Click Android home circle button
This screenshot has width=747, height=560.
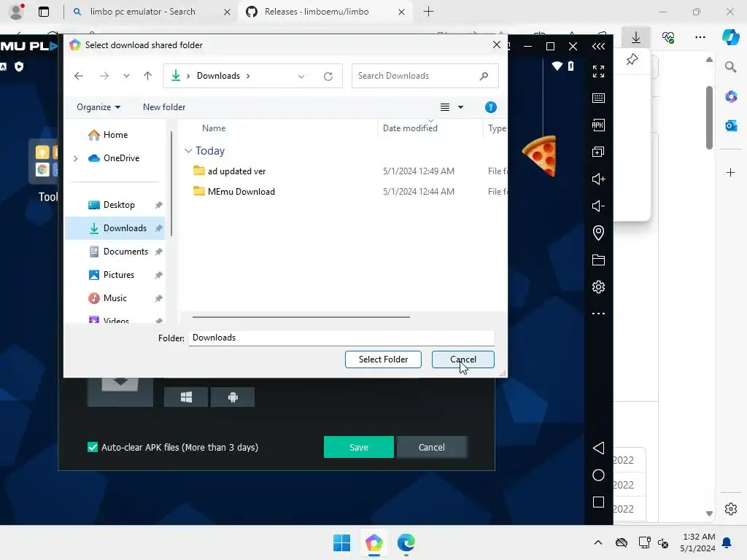(598, 475)
